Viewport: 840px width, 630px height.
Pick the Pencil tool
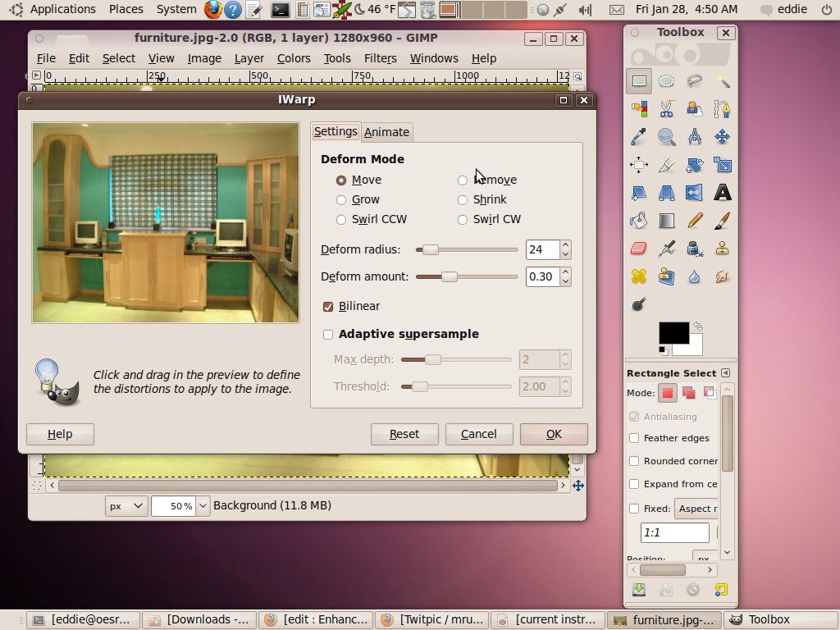click(x=694, y=220)
